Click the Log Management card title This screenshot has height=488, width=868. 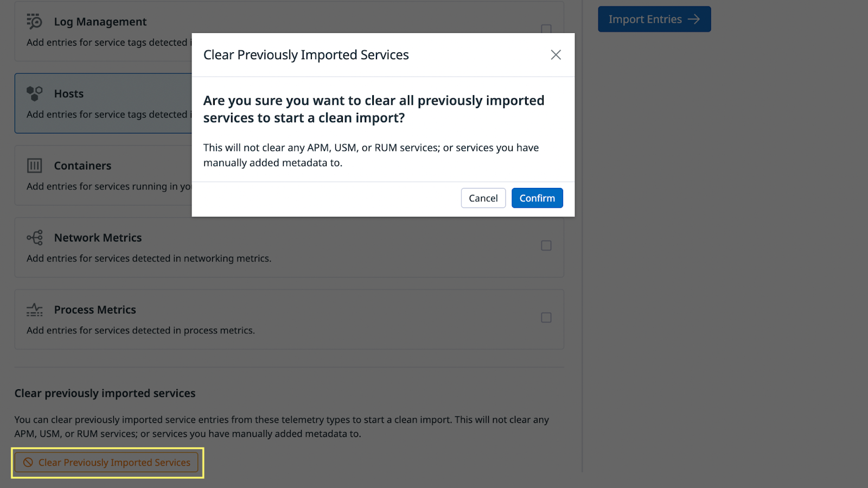tap(100, 22)
